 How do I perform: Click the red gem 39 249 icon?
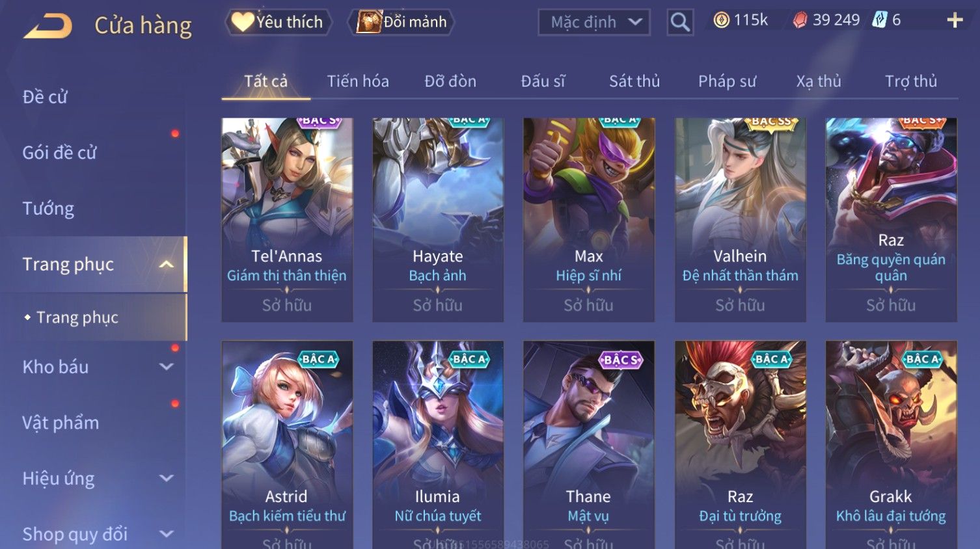tap(800, 21)
